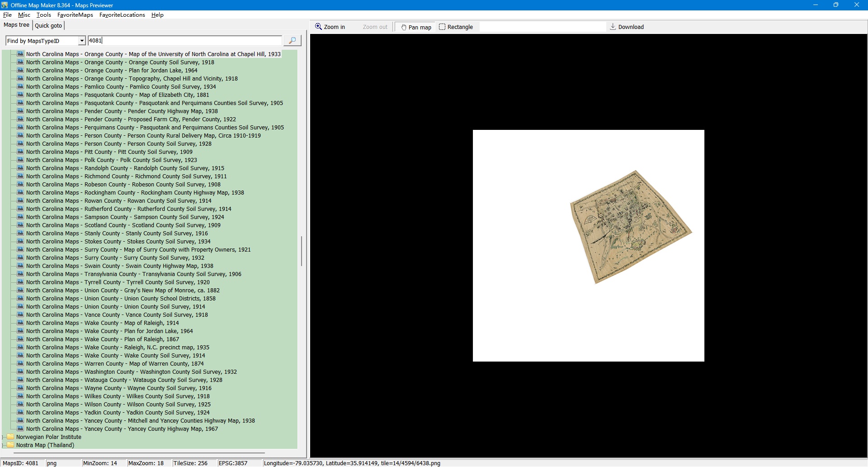The height and width of the screenshot is (467, 868).
Task: Click the app icon in the title bar
Action: (5, 5)
